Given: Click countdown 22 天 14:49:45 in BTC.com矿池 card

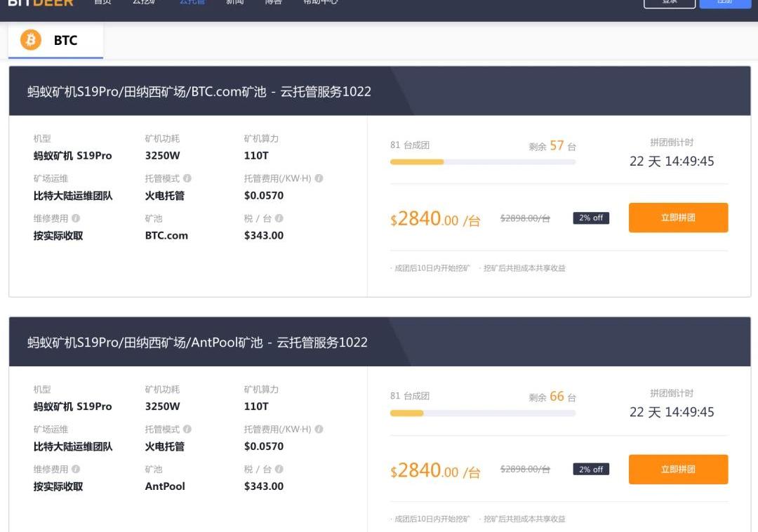Looking at the screenshot, I should (x=672, y=161).
